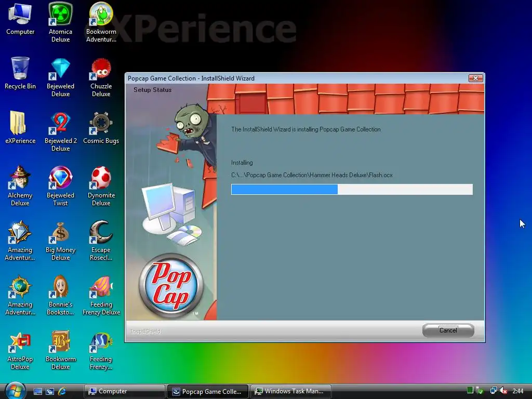Select the Bonnie's Bookstore shortcut
This screenshot has width=532, height=399.
[x=60, y=295]
